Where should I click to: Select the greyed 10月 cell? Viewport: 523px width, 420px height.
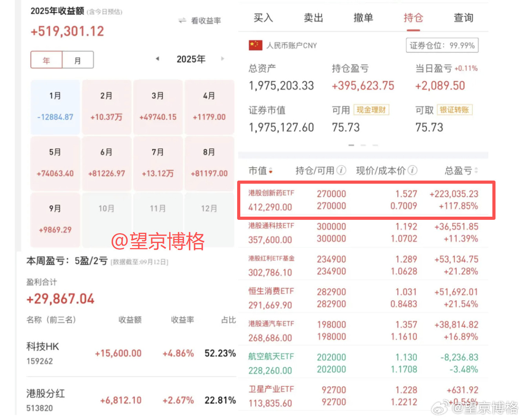pyautogui.click(x=106, y=219)
